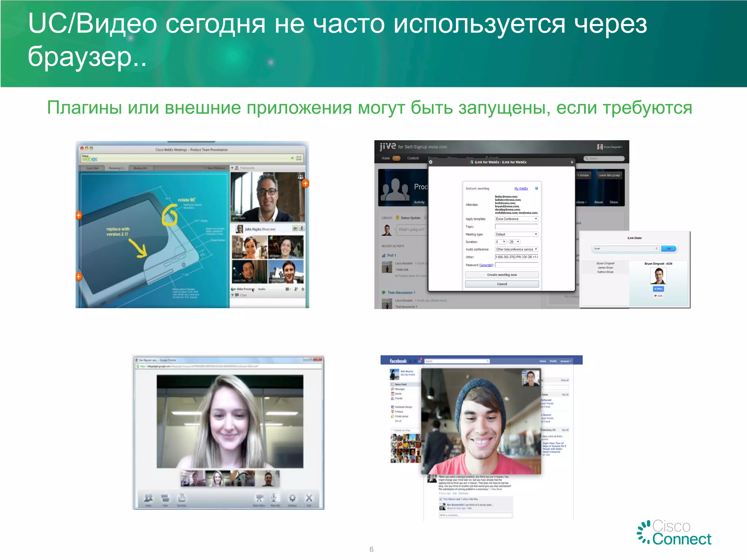Open the Duration hours dropdown showing 0
This screenshot has height=560, width=747.
point(500,242)
